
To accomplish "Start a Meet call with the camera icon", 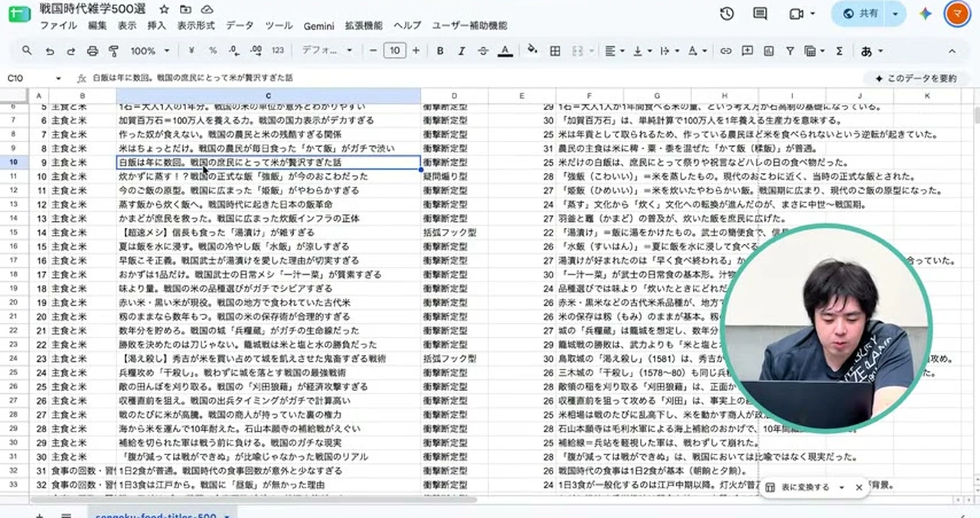I will click(796, 14).
